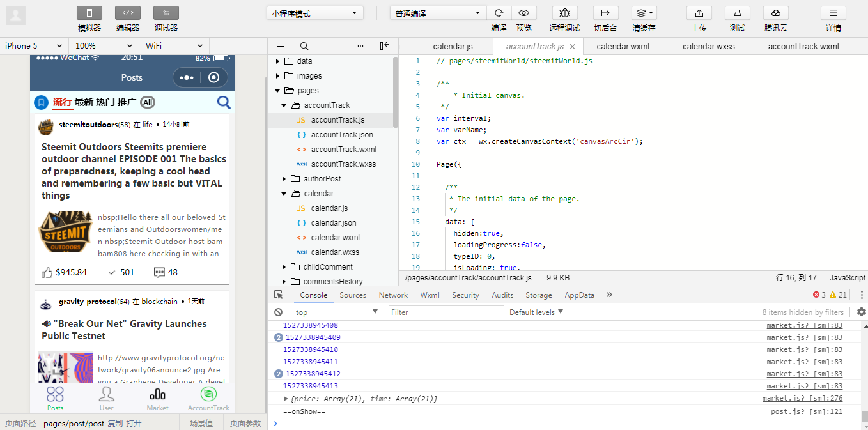Switch to Wxml devtools tab
This screenshot has height=430, width=868.
[x=430, y=295]
